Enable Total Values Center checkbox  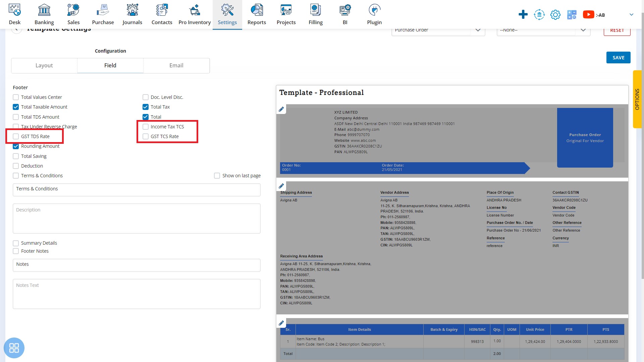[x=16, y=97]
